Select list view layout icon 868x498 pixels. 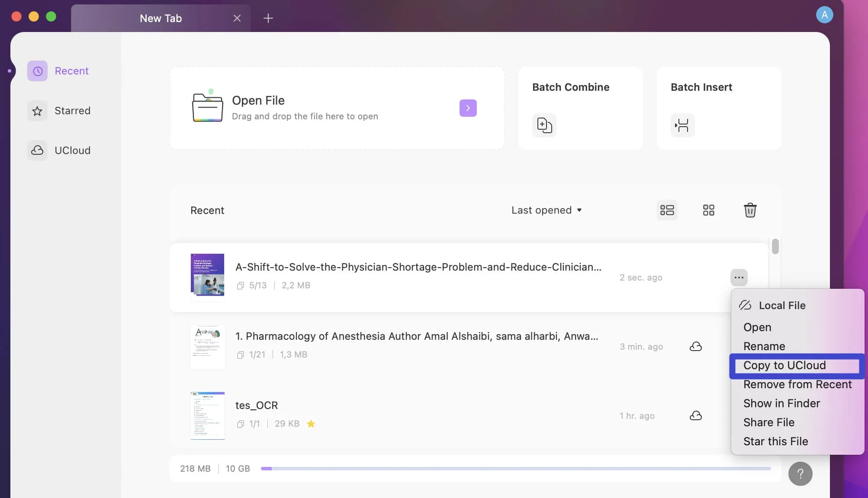[666, 210]
